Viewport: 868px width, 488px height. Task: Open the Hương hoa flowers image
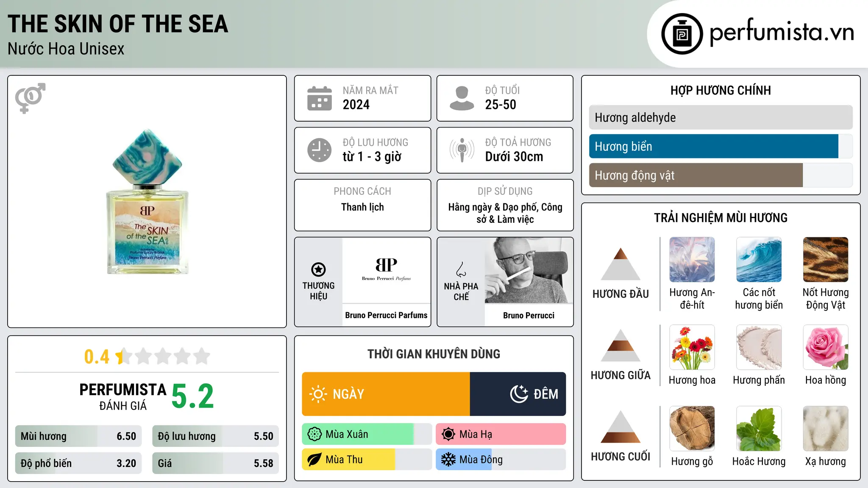point(692,347)
